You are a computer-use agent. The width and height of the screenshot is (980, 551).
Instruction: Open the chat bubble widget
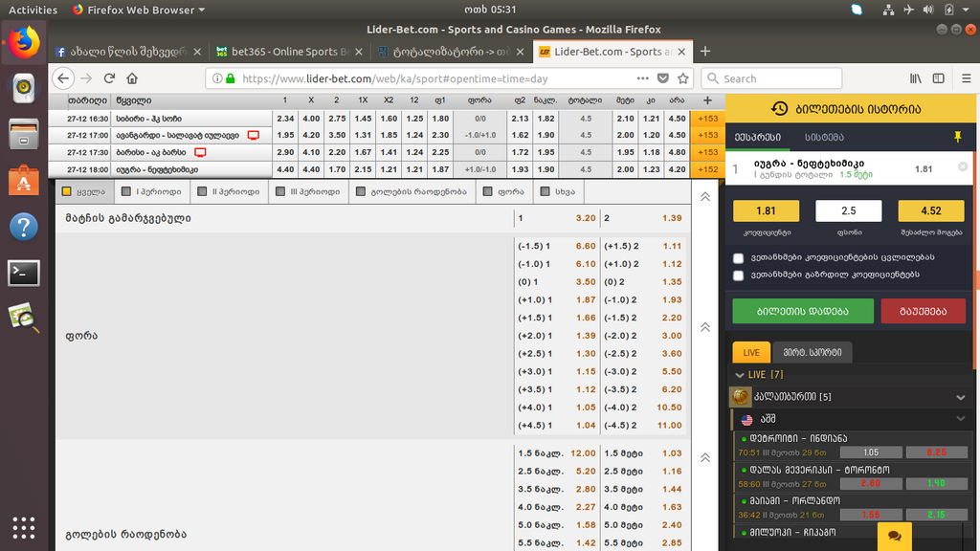tap(895, 536)
